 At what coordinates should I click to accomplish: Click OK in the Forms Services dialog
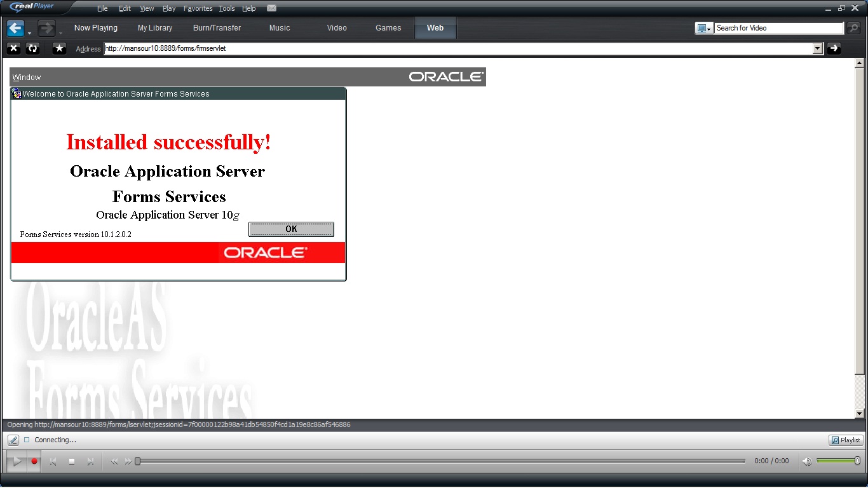tap(291, 229)
